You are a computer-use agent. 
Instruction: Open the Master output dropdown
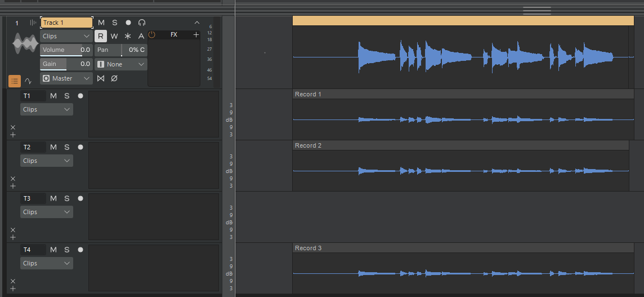[x=66, y=78]
